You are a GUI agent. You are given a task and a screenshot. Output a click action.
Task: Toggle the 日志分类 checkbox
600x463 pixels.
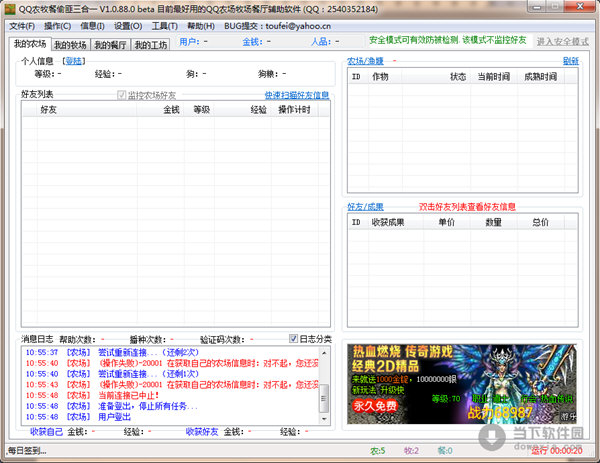click(293, 339)
